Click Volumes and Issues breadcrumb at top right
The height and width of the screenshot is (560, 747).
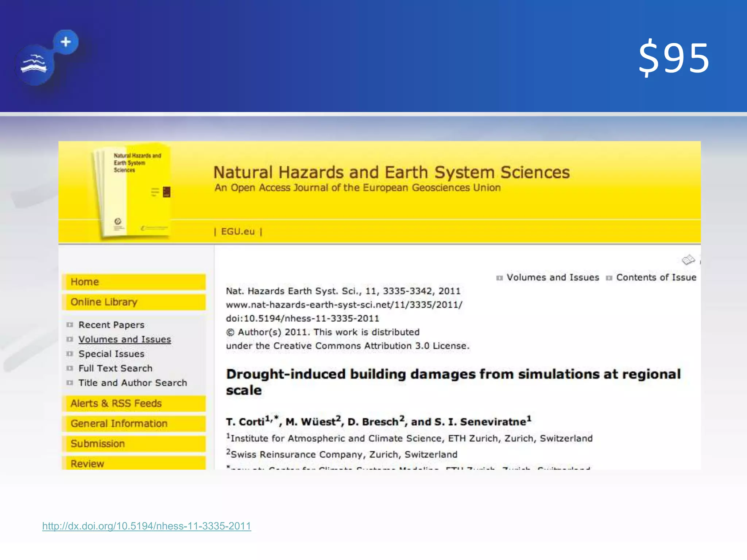(x=553, y=277)
